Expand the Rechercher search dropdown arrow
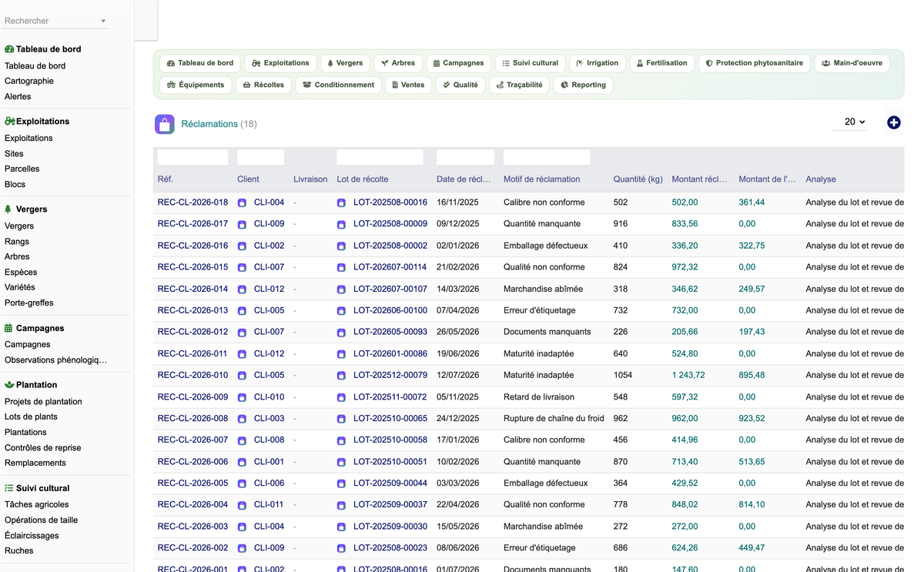The width and height of the screenshot is (924, 572). pos(103,21)
